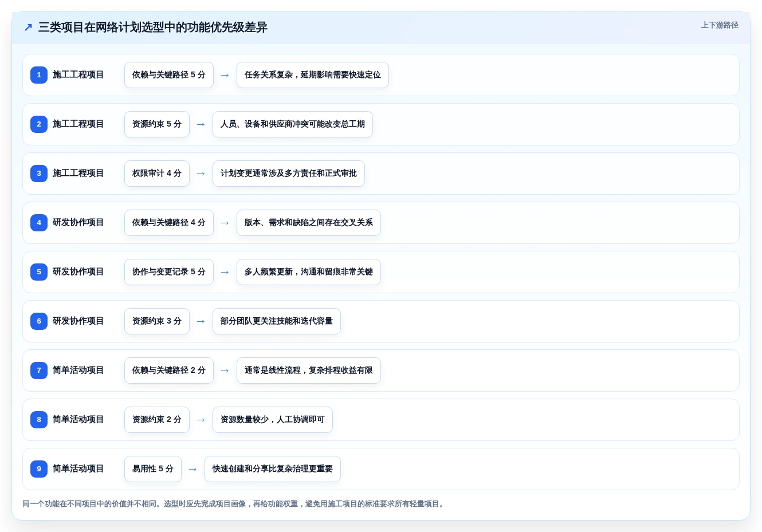Click the 依赖与关键路径 2 分 chip
This screenshot has width=762, height=532.
169,371
